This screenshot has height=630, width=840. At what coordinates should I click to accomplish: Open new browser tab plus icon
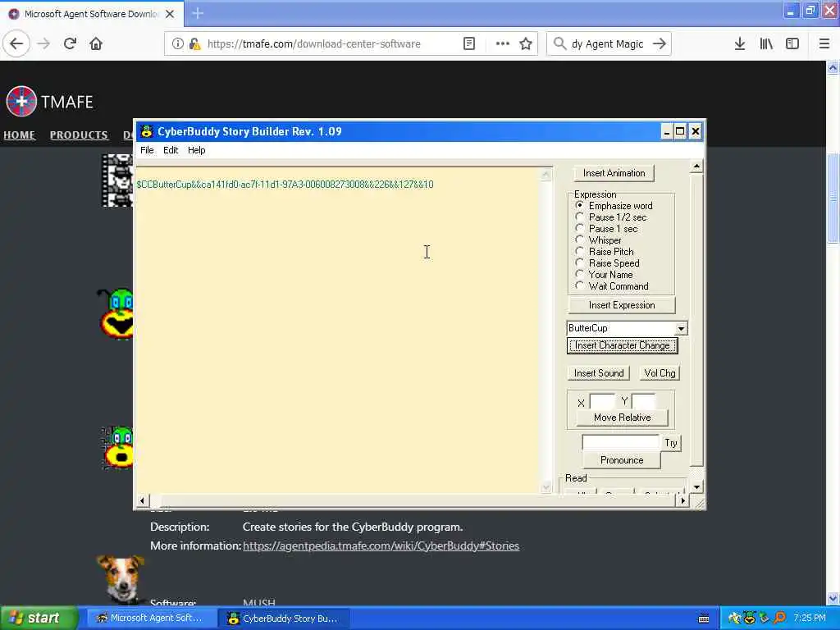coord(198,13)
